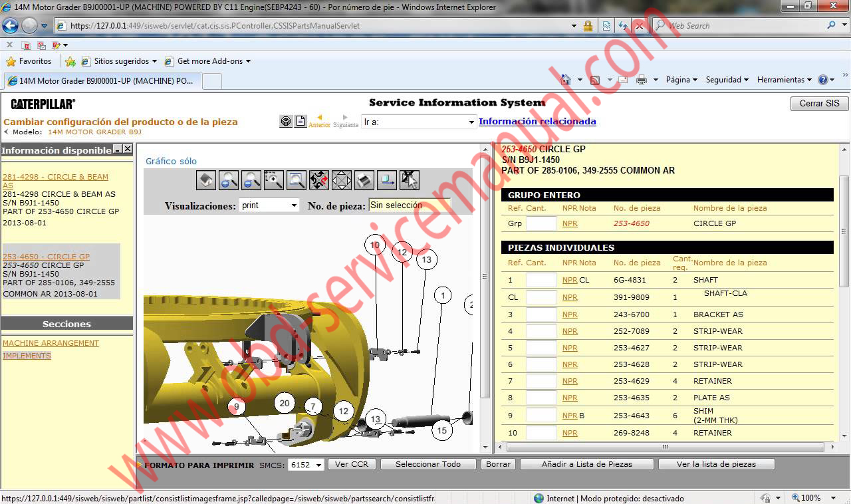Click the horizontal scrollbar below parts list

665,448
